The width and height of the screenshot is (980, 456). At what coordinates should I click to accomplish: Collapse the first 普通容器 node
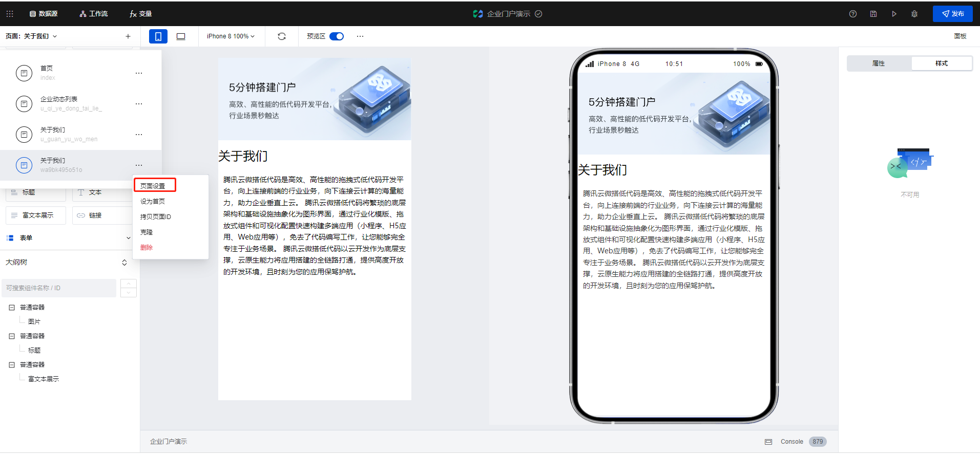click(12, 308)
